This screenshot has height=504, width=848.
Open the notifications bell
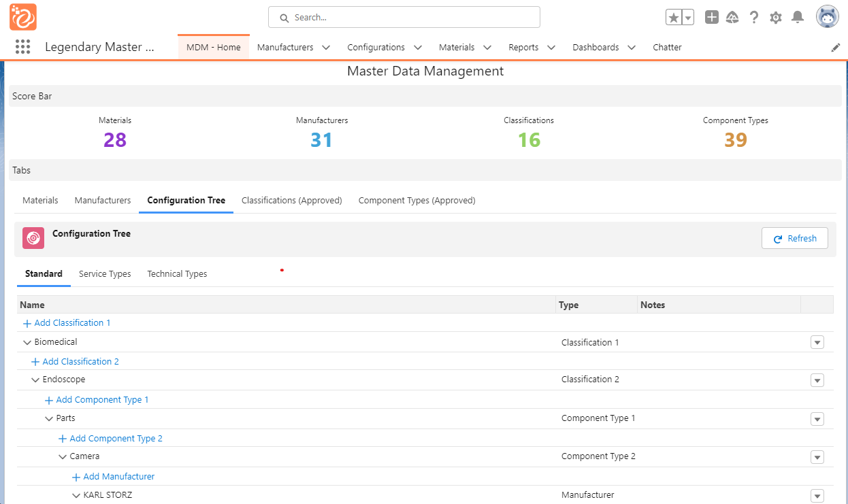[x=798, y=18]
